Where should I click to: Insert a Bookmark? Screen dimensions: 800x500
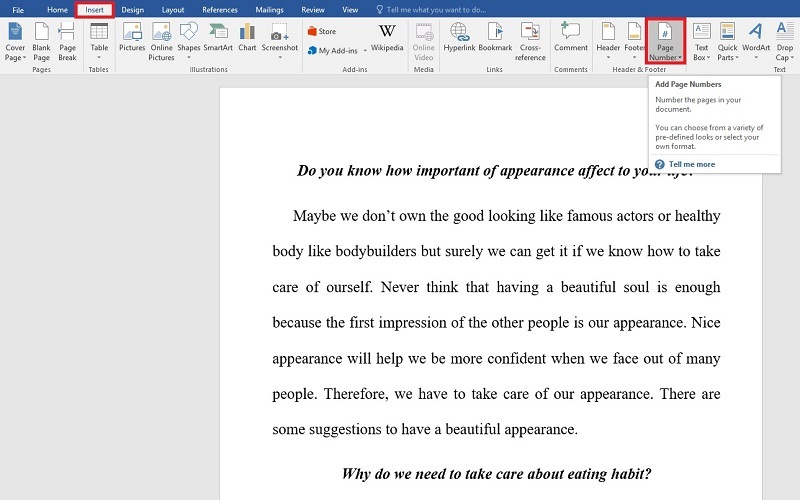(x=495, y=38)
